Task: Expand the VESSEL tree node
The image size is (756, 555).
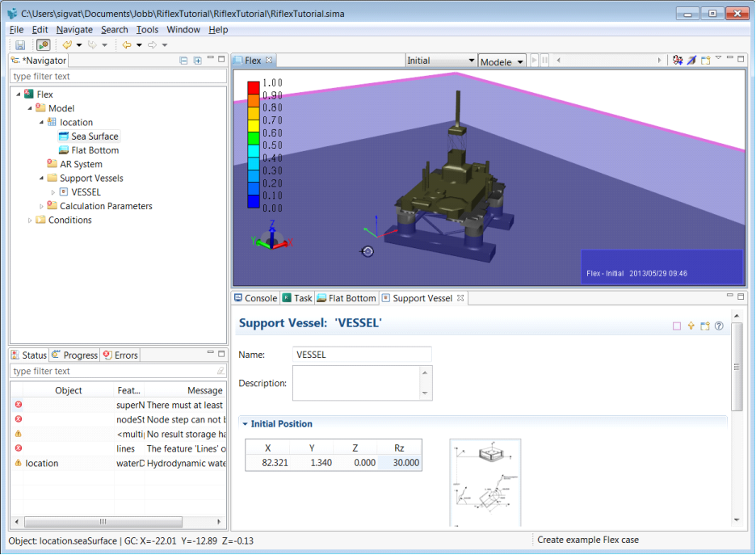Action: tap(53, 192)
